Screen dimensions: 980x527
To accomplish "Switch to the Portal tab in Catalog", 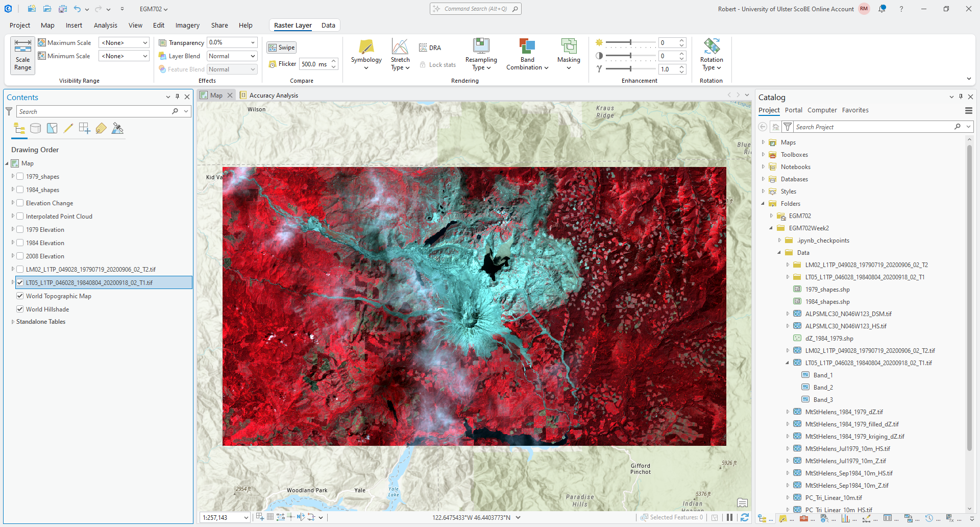I will 793,110.
